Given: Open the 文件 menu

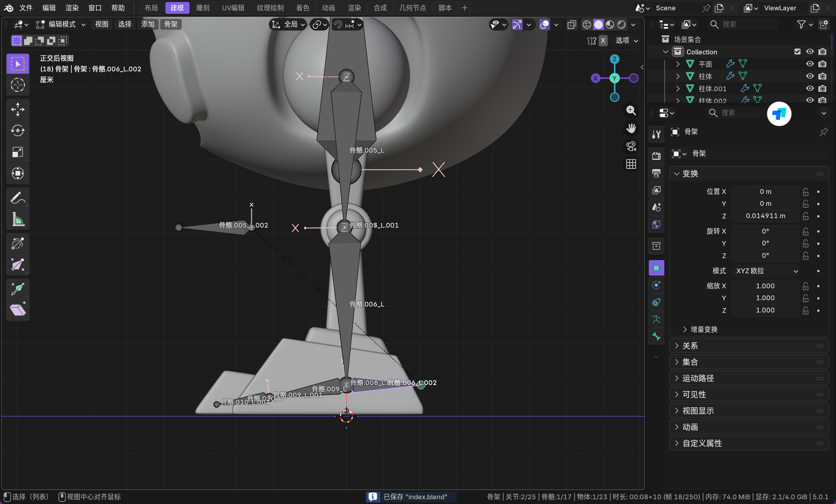Looking at the screenshot, I should pyautogui.click(x=26, y=8).
